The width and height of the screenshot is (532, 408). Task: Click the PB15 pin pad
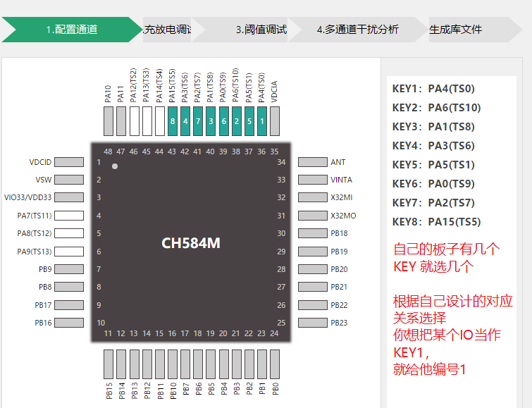[109, 364]
